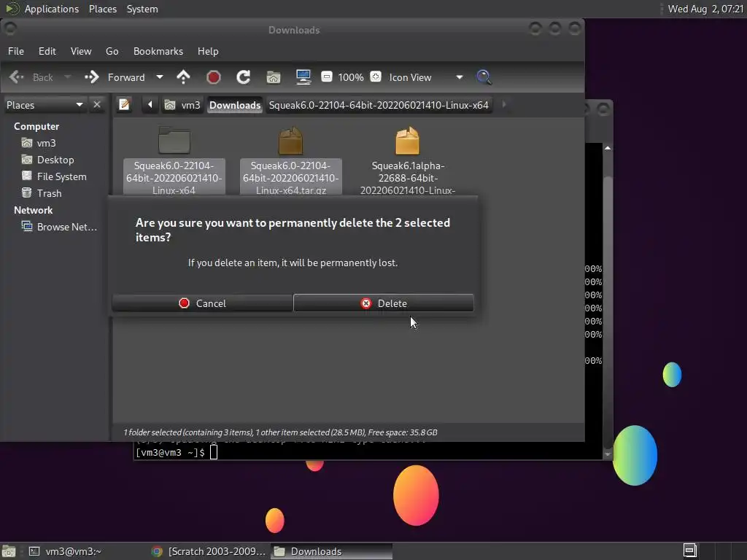Open the File menu

(x=16, y=51)
